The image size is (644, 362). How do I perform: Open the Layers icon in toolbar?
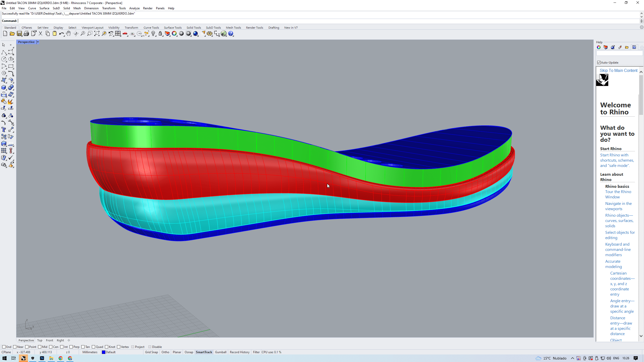(x=167, y=34)
